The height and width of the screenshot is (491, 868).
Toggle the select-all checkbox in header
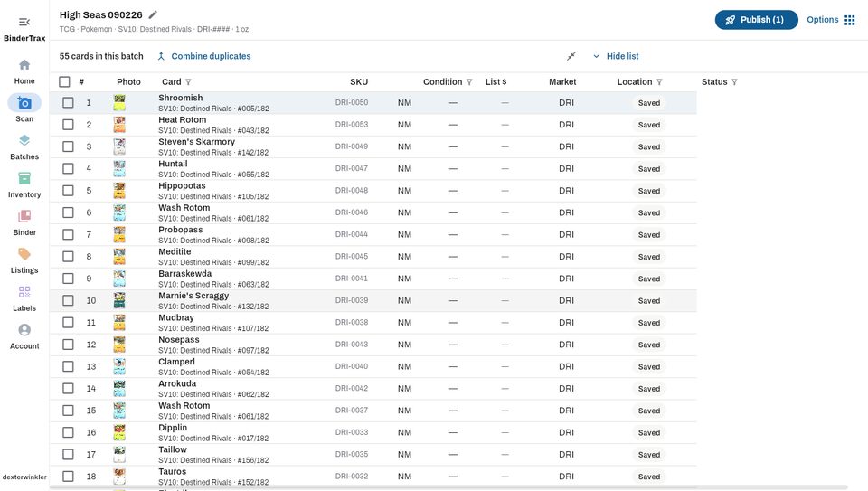[65, 82]
